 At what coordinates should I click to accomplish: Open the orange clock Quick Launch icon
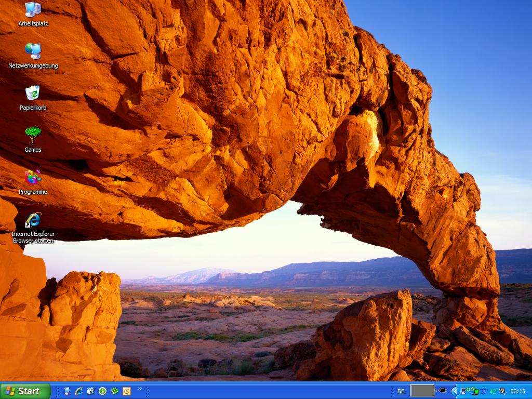tap(127, 391)
